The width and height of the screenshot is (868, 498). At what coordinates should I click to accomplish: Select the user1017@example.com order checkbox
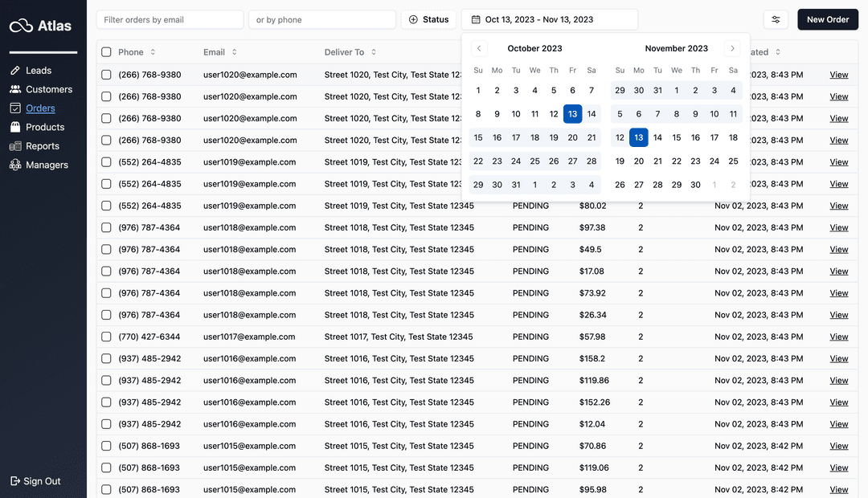107,337
